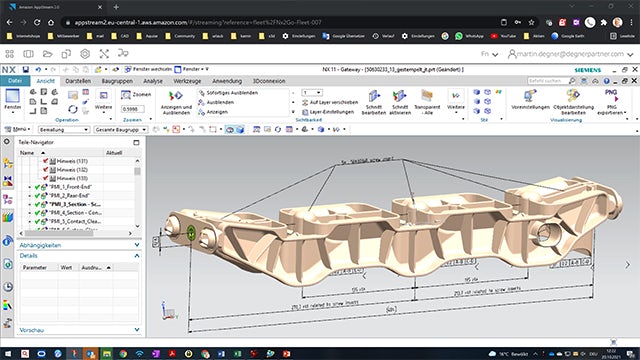
Task: Click Sofortiges Ausblenden
Action: [x=228, y=93]
